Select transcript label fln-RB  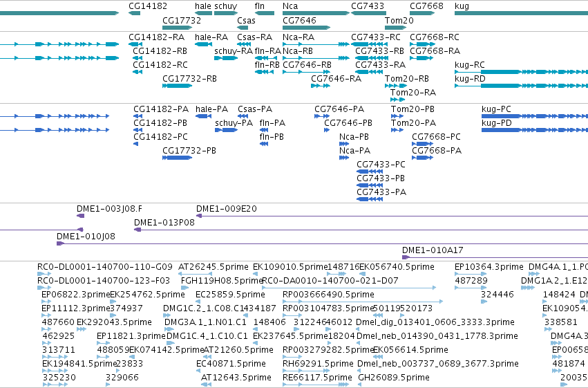pos(267,65)
